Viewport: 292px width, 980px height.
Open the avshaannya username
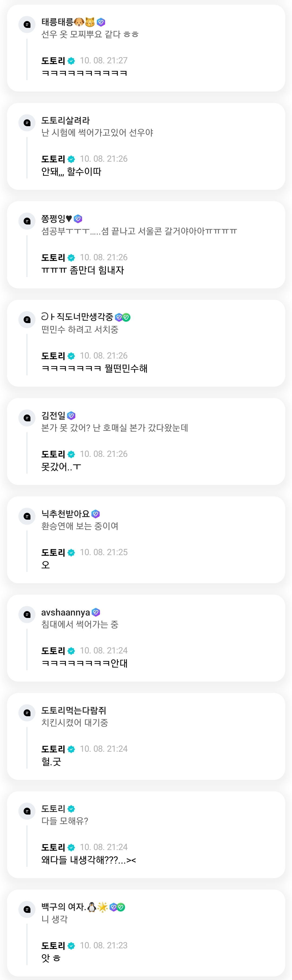pyautogui.click(x=65, y=612)
